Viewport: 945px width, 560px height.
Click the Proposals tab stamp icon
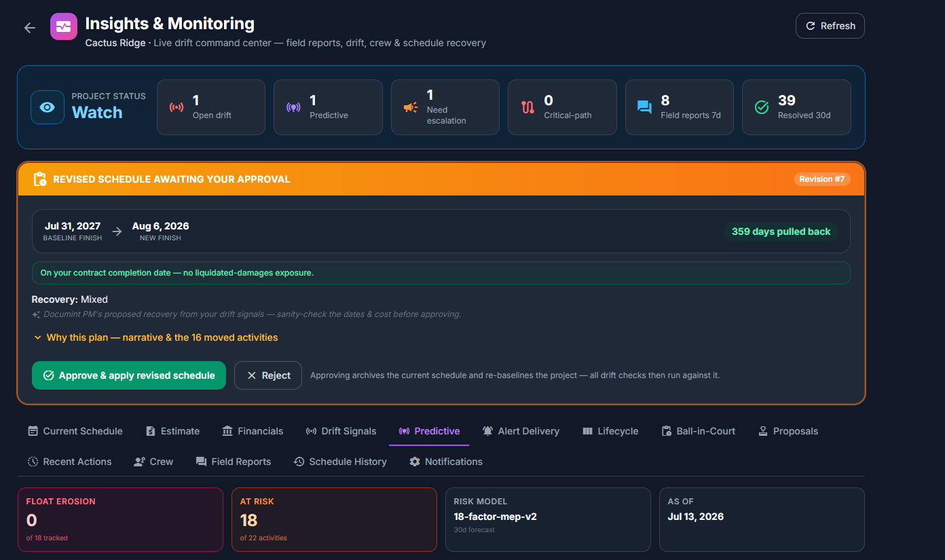coord(763,431)
